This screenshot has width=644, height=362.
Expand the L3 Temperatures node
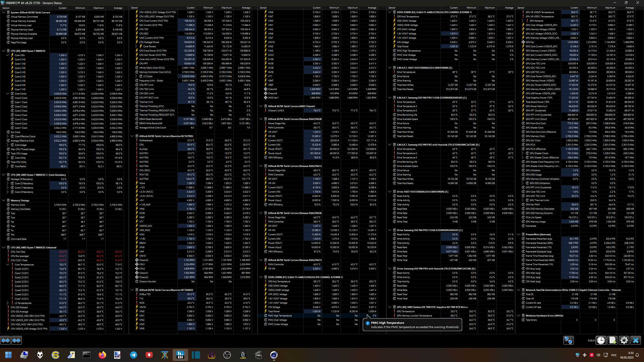8,303
